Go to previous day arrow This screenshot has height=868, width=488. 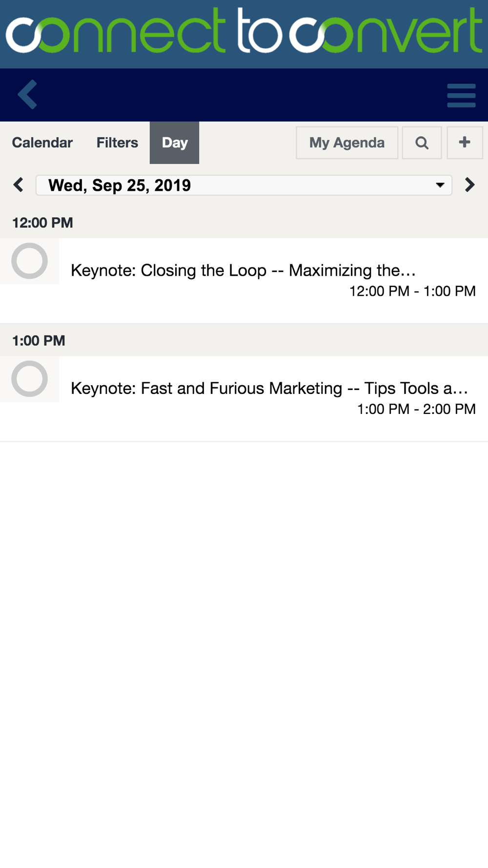click(x=19, y=185)
